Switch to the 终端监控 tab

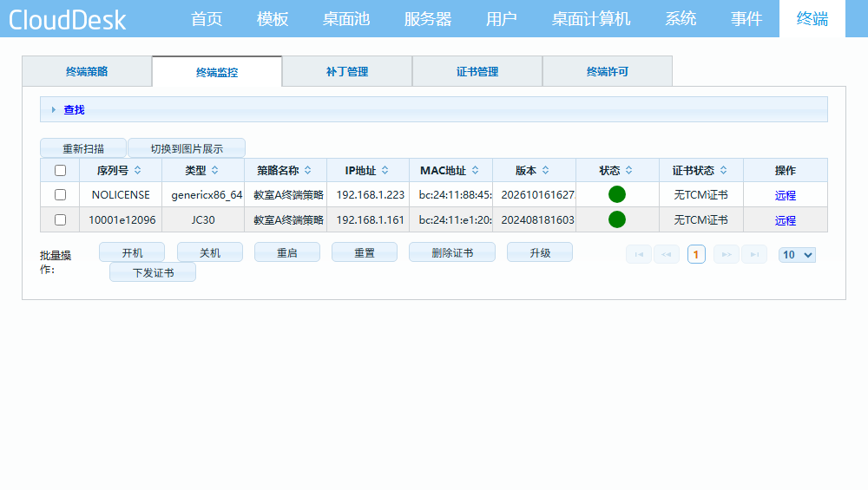[x=217, y=72]
